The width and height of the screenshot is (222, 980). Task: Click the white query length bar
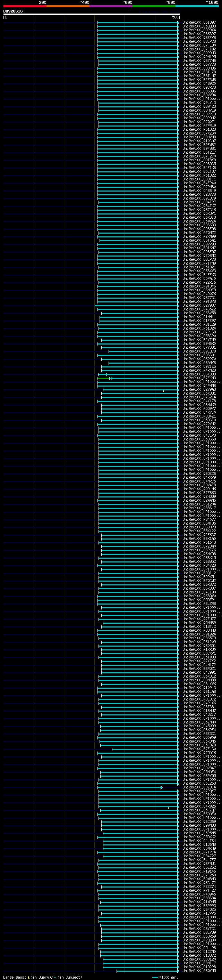(x=92, y=15)
